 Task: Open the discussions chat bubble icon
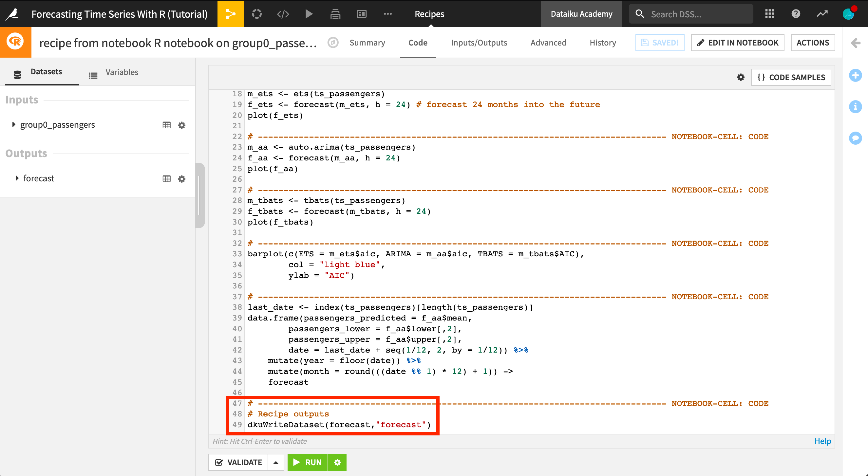coord(855,138)
